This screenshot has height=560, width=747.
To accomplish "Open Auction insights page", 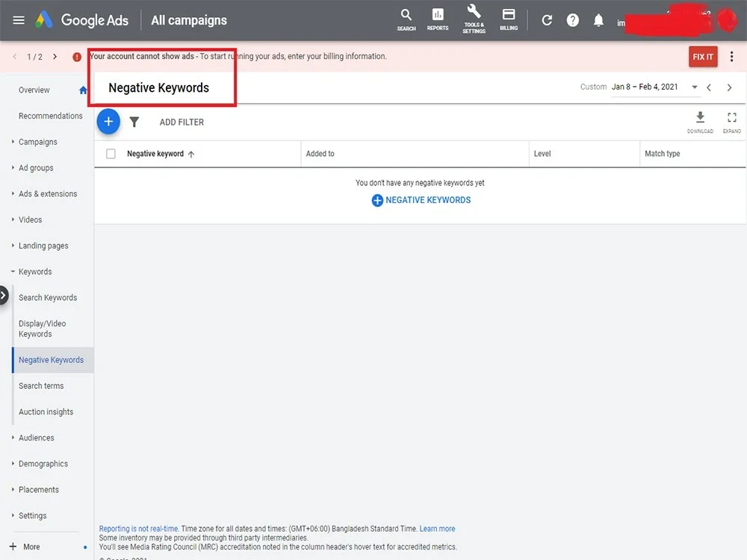I will [x=46, y=412].
